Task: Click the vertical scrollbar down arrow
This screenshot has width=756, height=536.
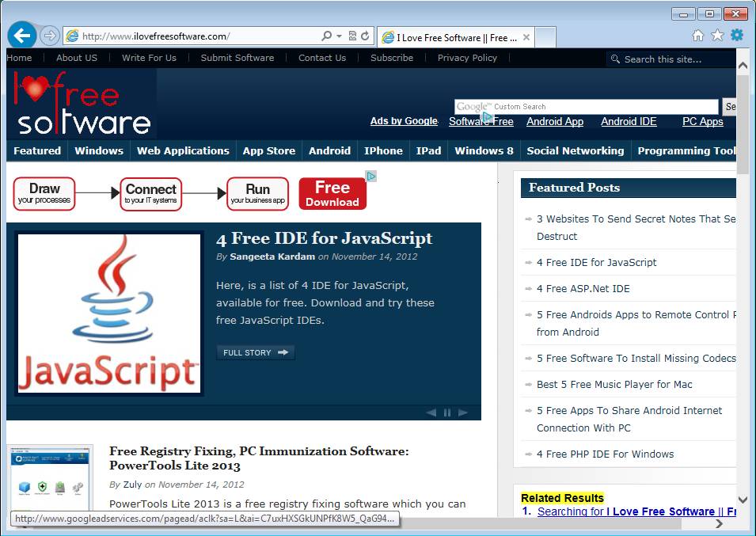Action: click(743, 500)
